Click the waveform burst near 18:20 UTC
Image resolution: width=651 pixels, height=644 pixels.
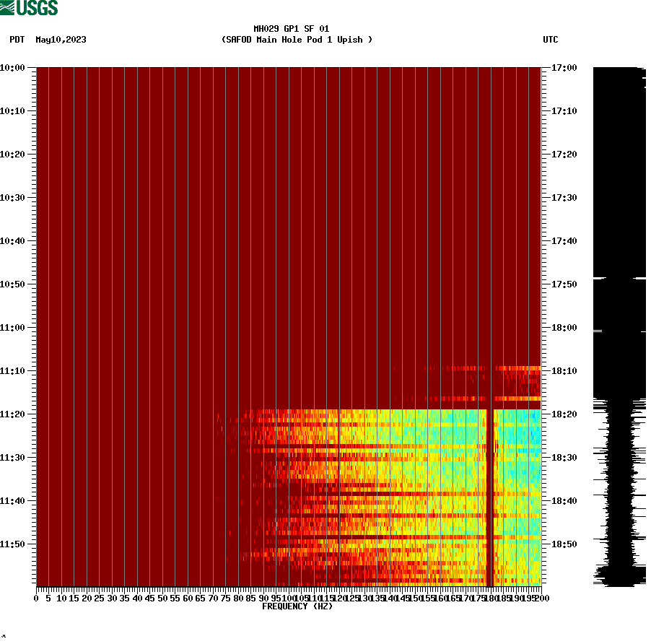click(617, 415)
